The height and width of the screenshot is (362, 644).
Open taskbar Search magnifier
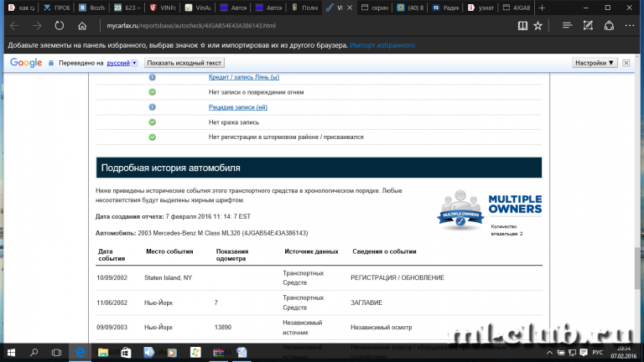pyautogui.click(x=34, y=353)
